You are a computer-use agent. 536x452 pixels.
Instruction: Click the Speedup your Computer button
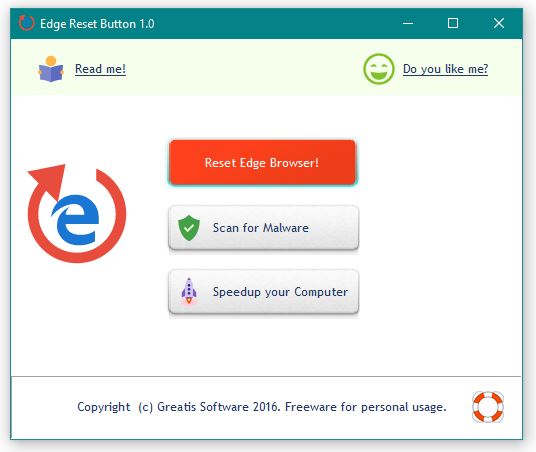(x=263, y=292)
